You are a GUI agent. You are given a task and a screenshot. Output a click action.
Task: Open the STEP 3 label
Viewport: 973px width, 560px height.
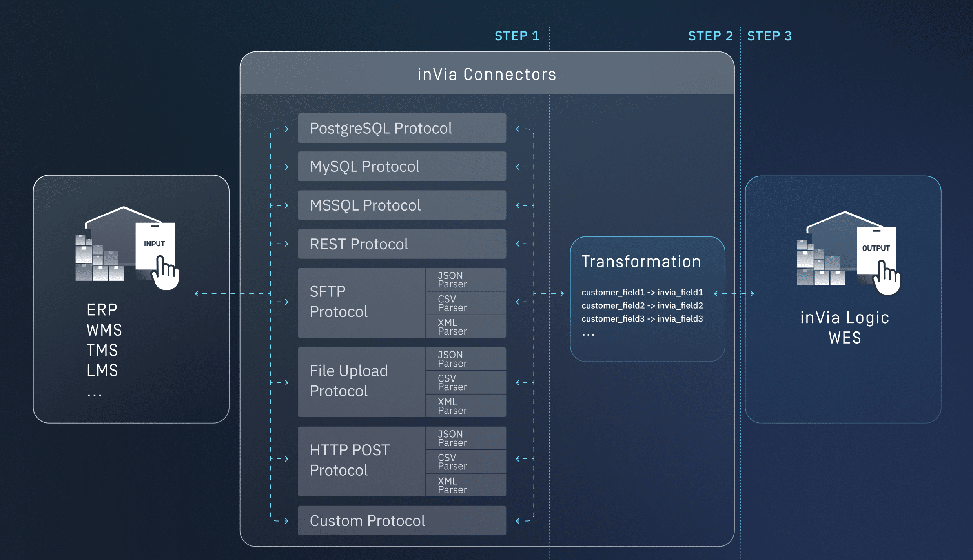click(769, 36)
